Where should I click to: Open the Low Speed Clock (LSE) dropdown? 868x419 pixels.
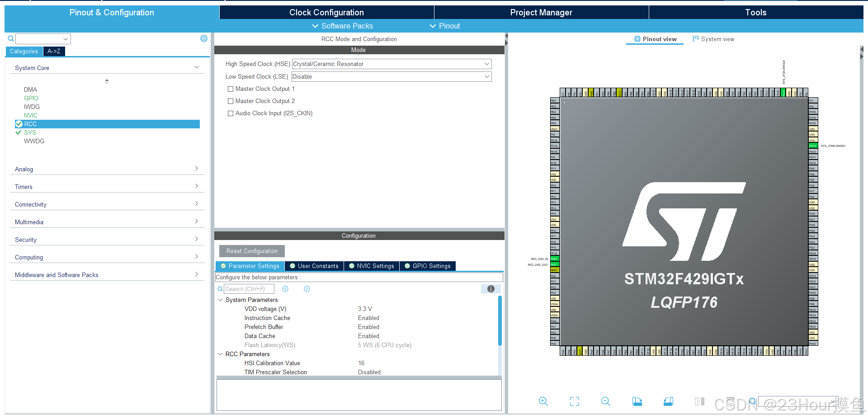486,76
